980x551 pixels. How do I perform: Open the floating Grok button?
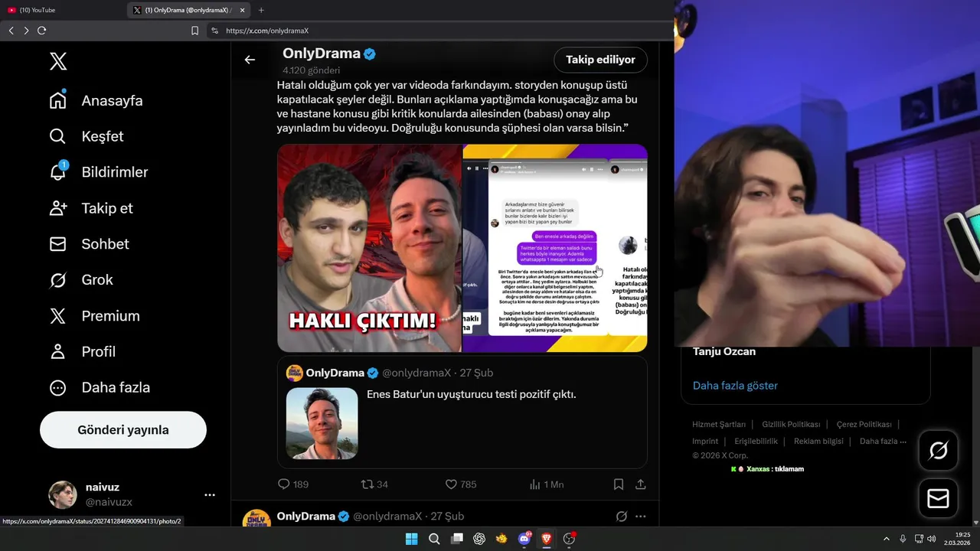coord(938,451)
